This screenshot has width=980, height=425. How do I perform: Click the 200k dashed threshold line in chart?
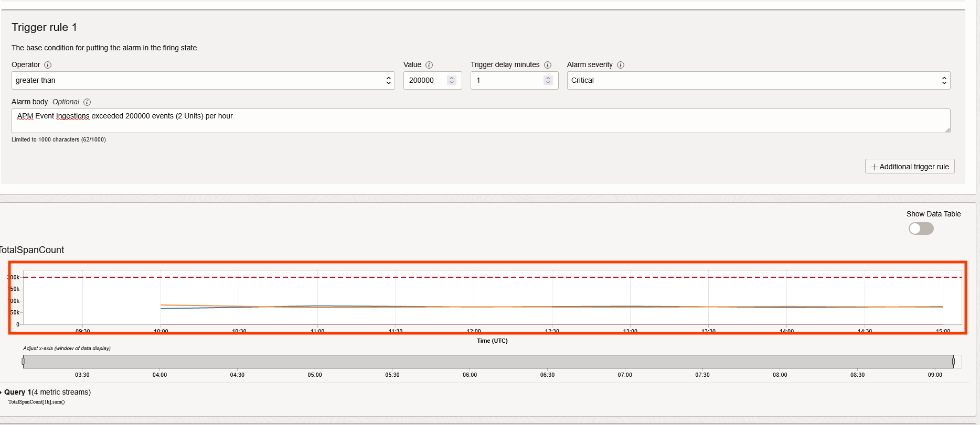tap(492, 277)
